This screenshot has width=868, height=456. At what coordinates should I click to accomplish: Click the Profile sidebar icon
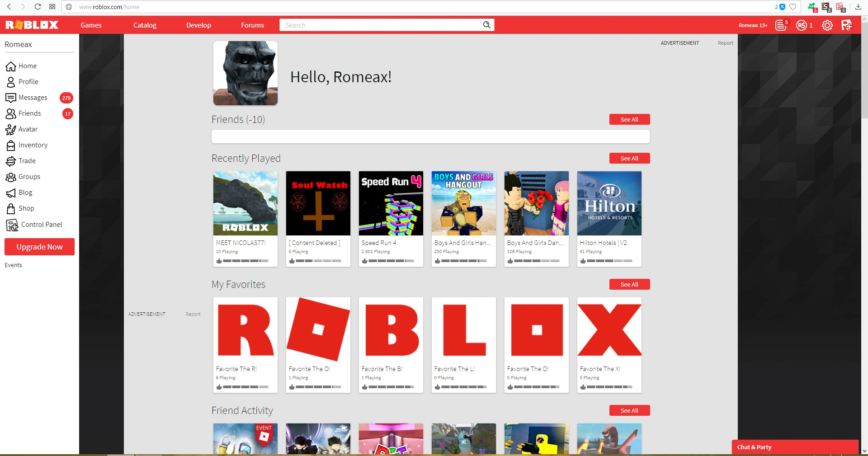pos(11,82)
